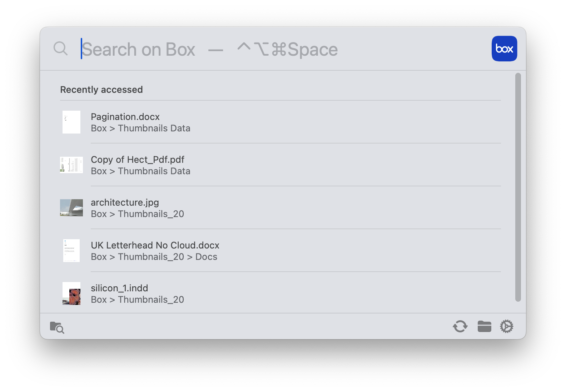Click the Thumbnails_20 > Docs path under UK Letterhead
Screen dimensions: 566x392
(x=167, y=257)
